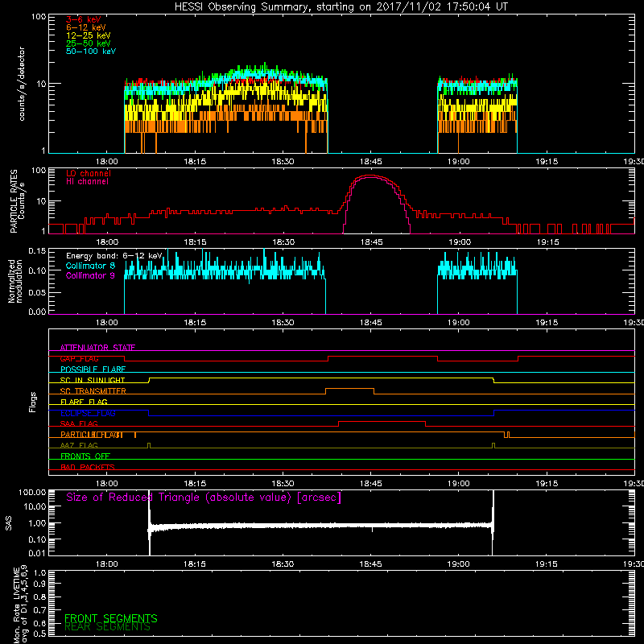Click 18:30 time label under particle rates panel

[x=283, y=242]
